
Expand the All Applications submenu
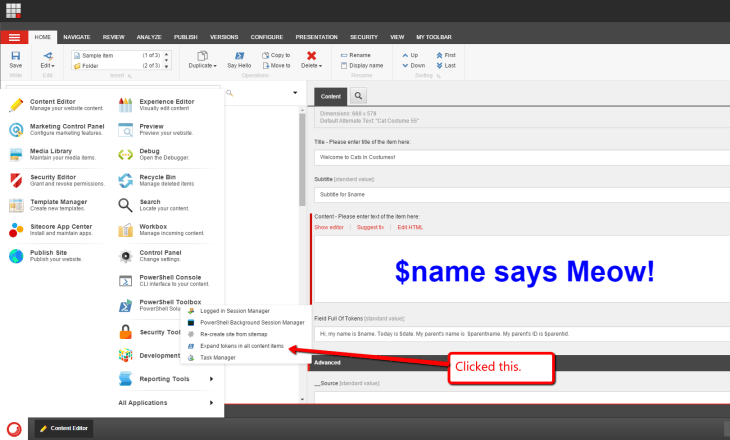[166, 403]
